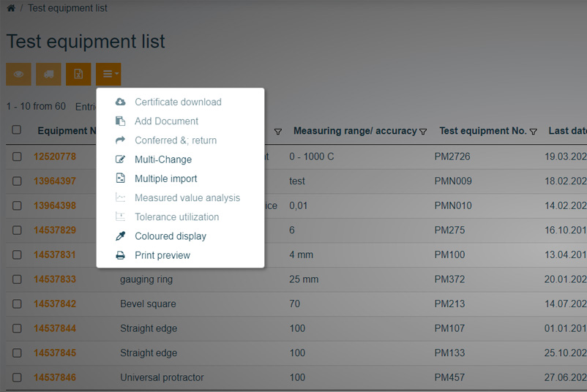
Task: Check the box for equipment 12520778
Action: point(17,157)
